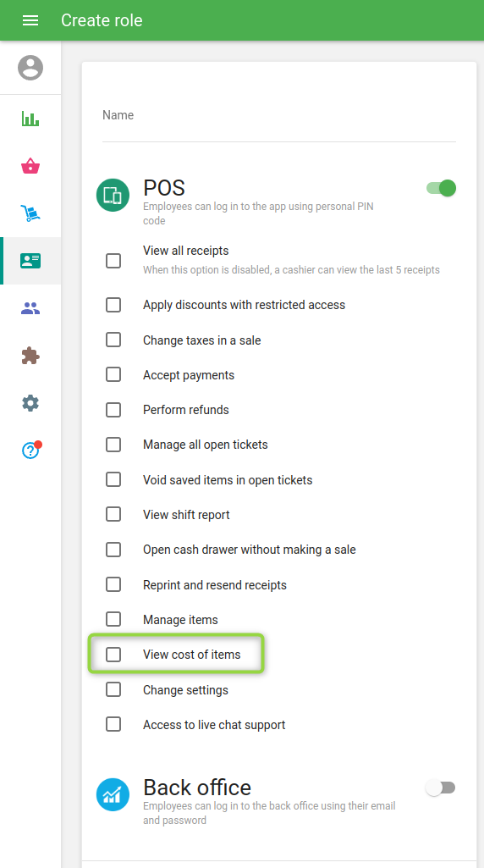Open the Items basket icon
Image resolution: width=484 pixels, height=868 pixels.
point(30,166)
